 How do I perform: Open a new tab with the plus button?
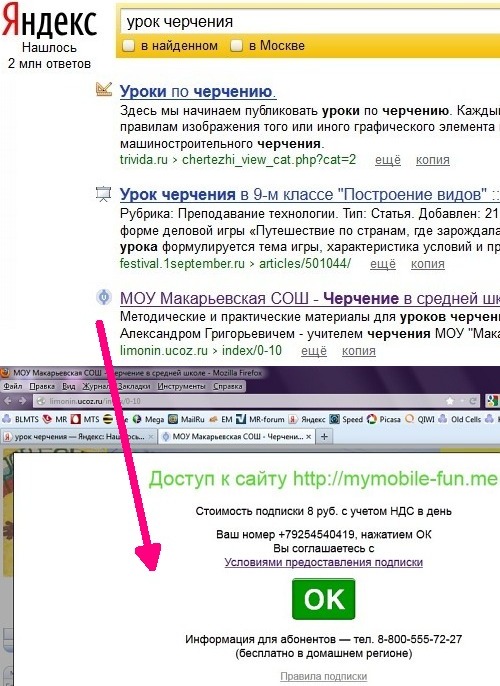click(x=324, y=437)
